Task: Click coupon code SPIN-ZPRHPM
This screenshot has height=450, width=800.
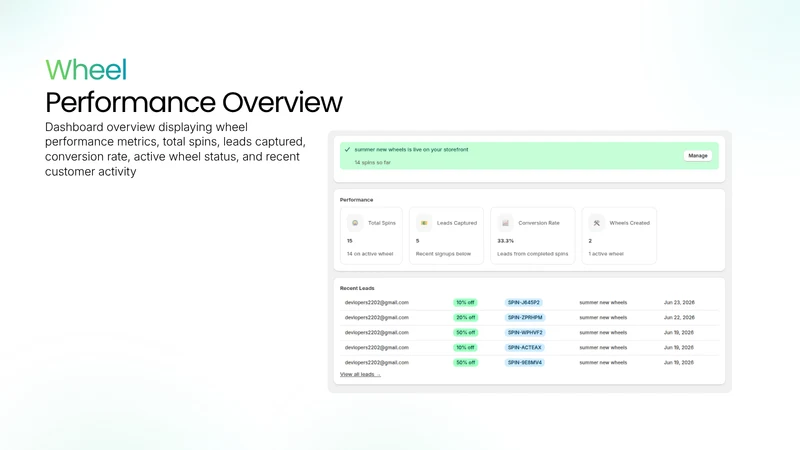Action: [x=525, y=317]
